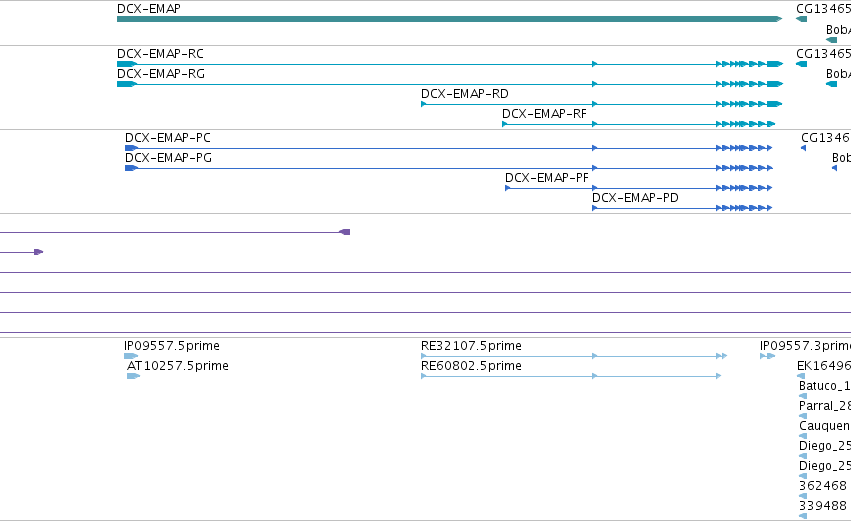851x521 pixels.
Task: Click the CG13465 gene label in the top track
Action: pyautogui.click(x=823, y=9)
